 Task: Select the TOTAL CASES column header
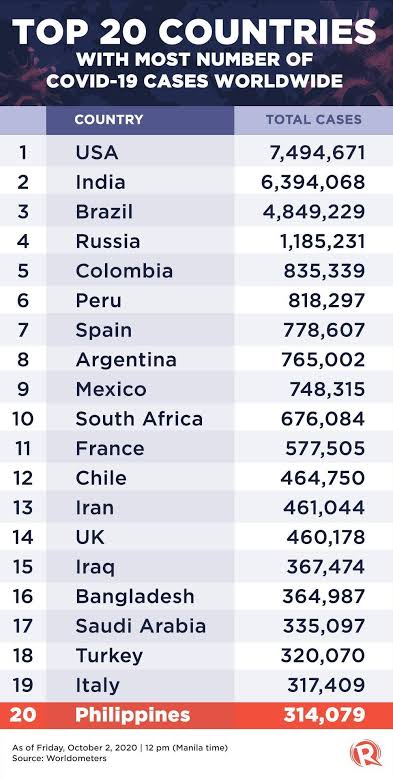click(x=313, y=120)
